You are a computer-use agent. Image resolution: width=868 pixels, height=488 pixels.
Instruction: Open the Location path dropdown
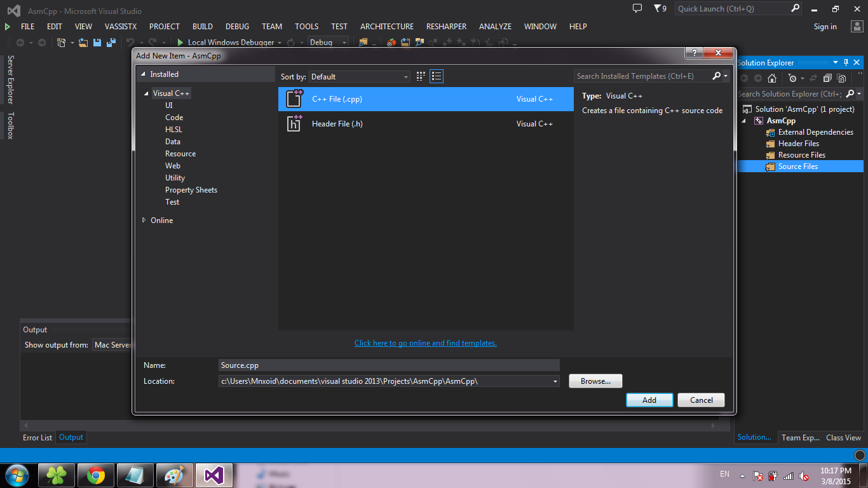555,381
